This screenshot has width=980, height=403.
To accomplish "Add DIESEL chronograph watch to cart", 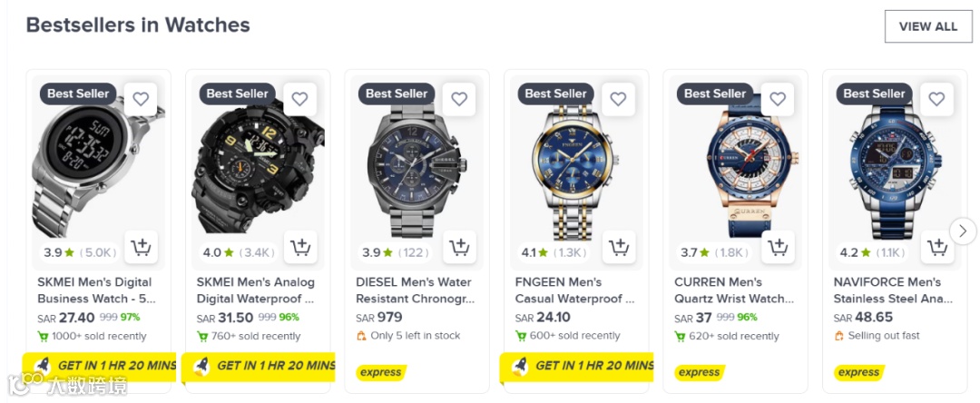I will [459, 247].
